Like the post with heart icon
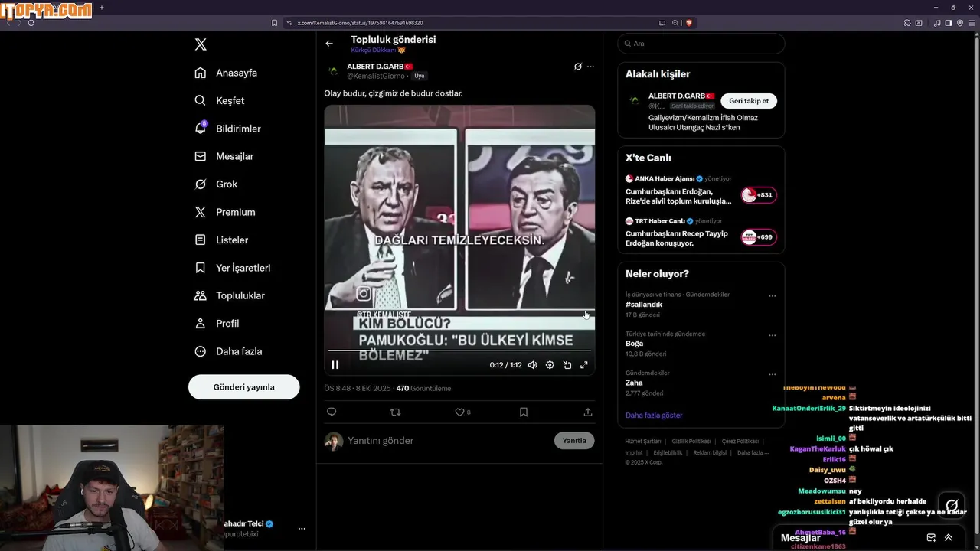 459,412
